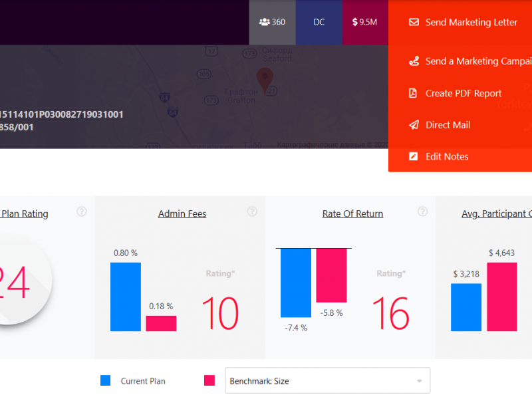Open the Admin Fees heading link
532x399 pixels.
click(x=182, y=213)
